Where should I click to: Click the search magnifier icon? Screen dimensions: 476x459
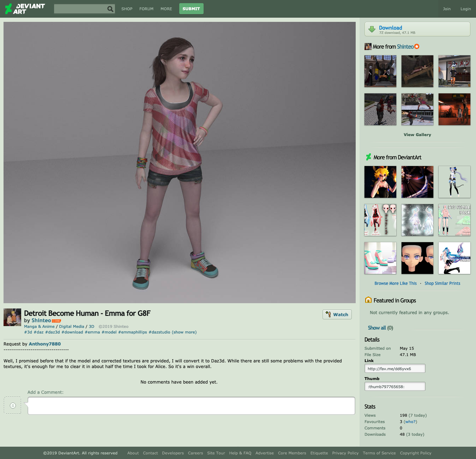[x=110, y=9]
